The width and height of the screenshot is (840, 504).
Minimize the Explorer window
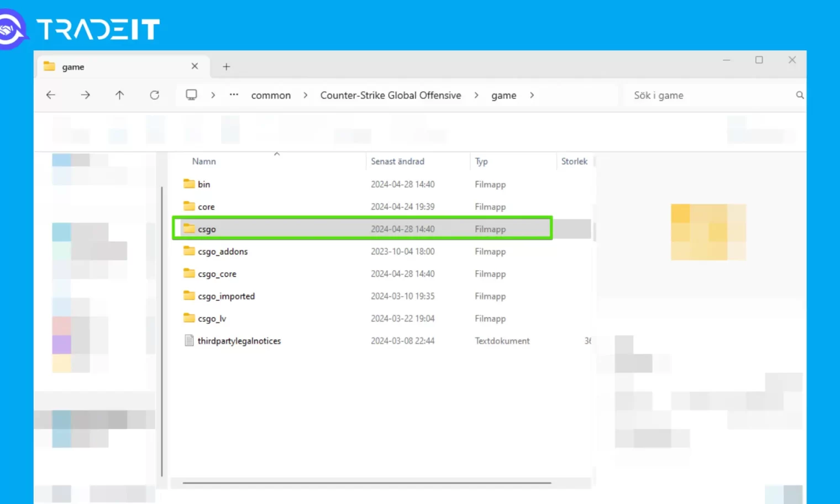point(726,60)
